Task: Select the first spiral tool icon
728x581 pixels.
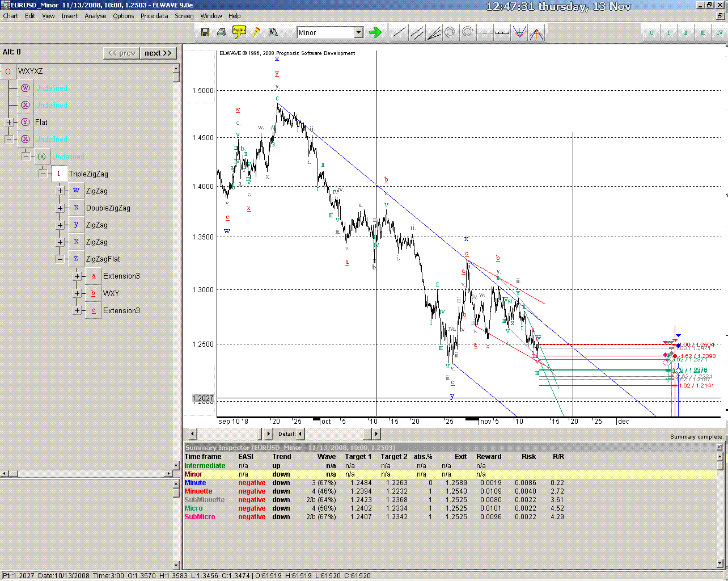Action: [x=450, y=33]
